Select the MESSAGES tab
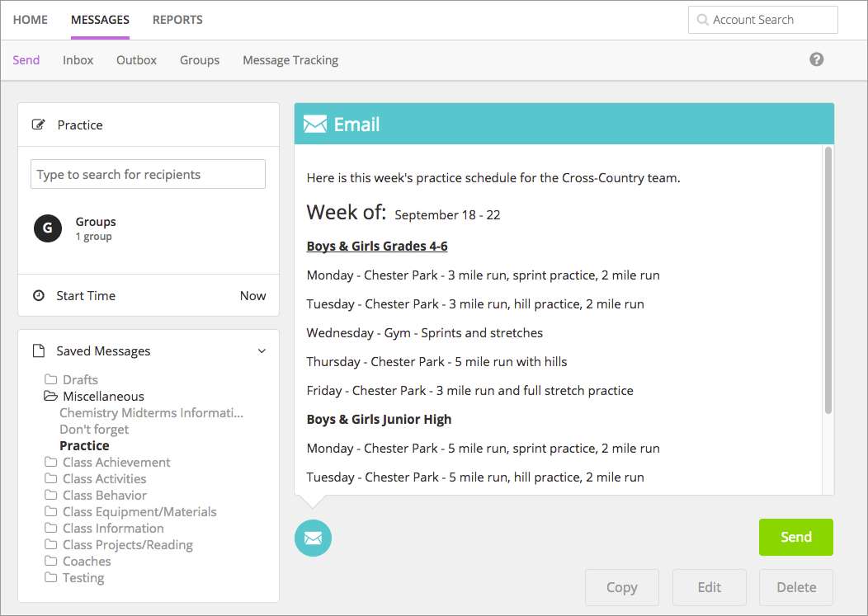The height and width of the screenshot is (616, 868). tap(100, 20)
